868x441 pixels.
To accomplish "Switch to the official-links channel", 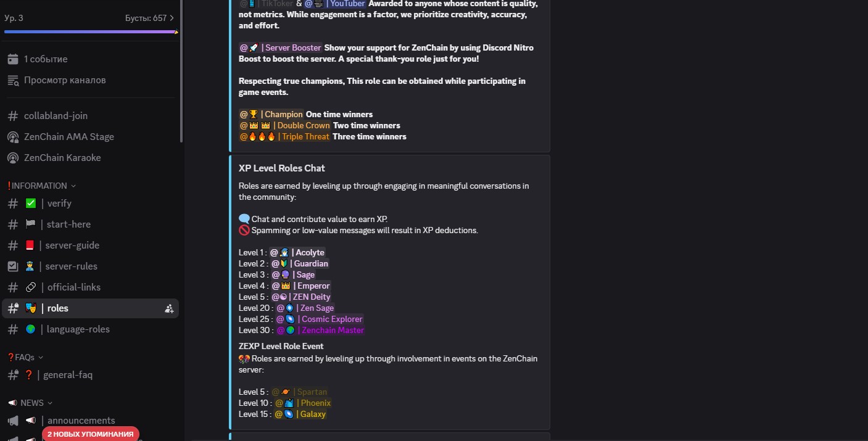I will [73, 287].
